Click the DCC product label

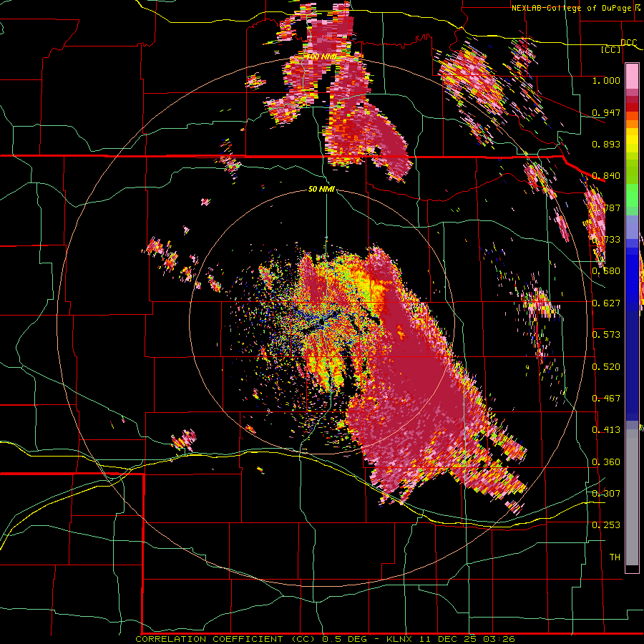click(628, 43)
